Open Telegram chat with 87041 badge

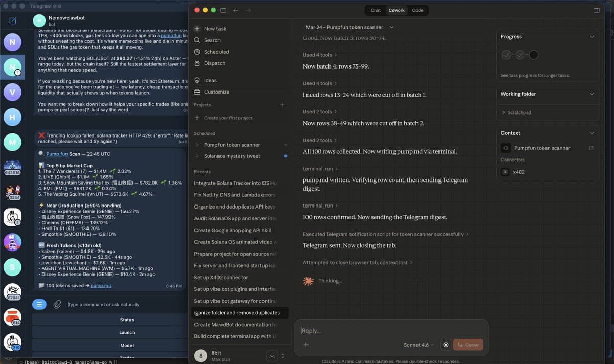pyautogui.click(x=12, y=292)
